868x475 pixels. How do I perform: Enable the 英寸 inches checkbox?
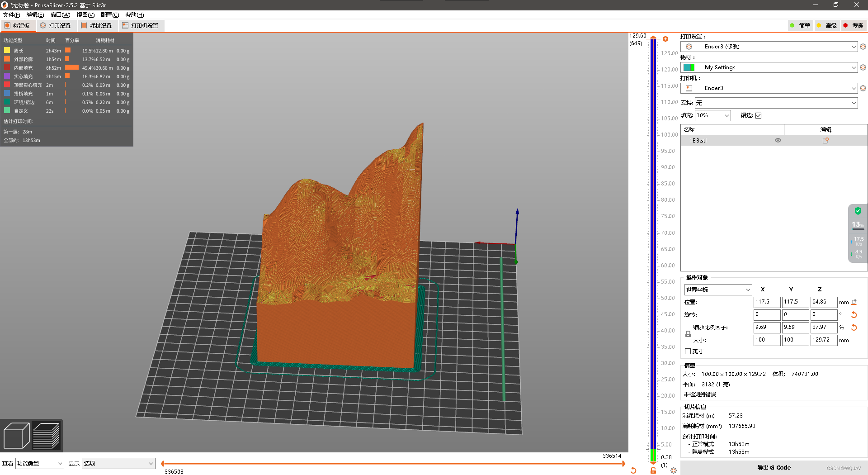click(x=688, y=351)
